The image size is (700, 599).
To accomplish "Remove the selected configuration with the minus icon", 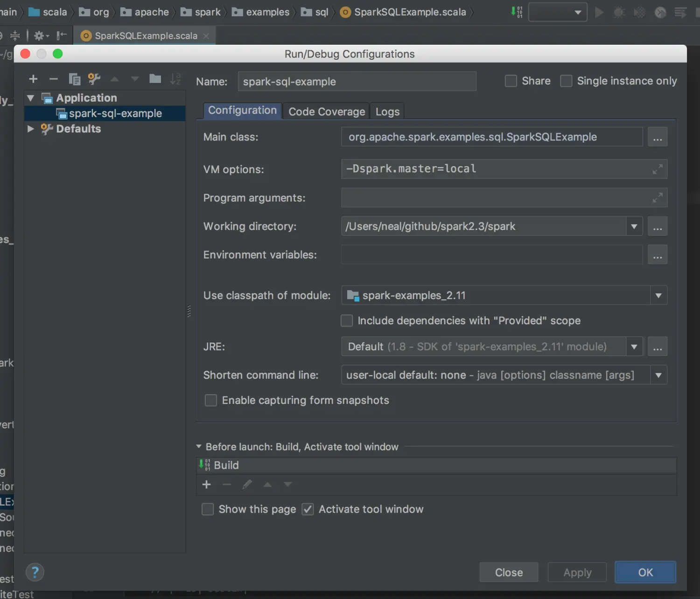I will tap(54, 79).
